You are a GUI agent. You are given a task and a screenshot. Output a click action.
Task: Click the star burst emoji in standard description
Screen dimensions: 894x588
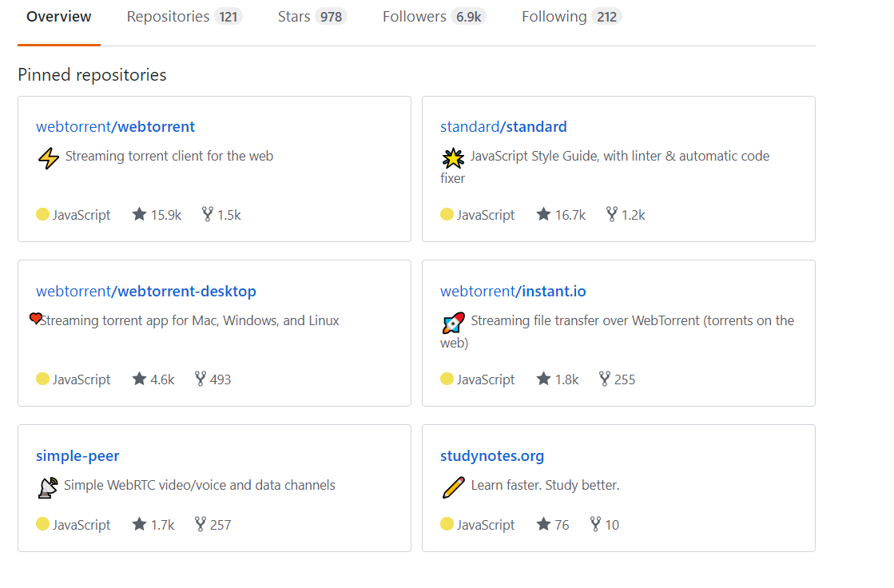(453, 158)
